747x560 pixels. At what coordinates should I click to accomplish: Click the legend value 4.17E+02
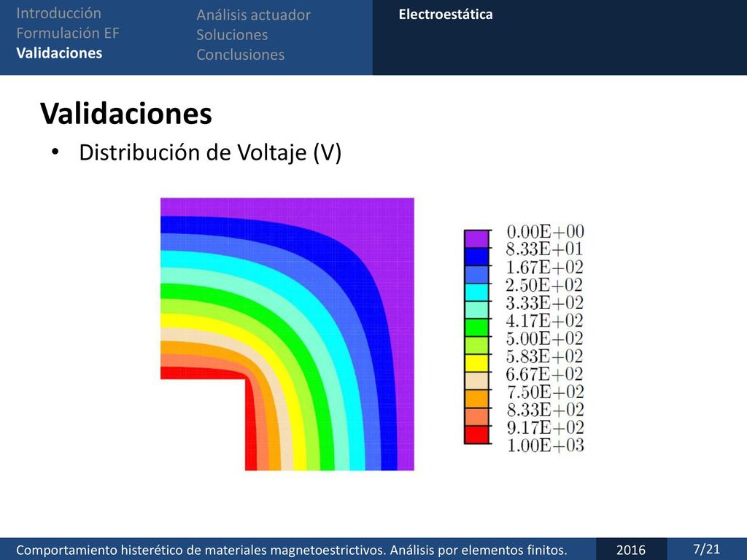point(544,321)
